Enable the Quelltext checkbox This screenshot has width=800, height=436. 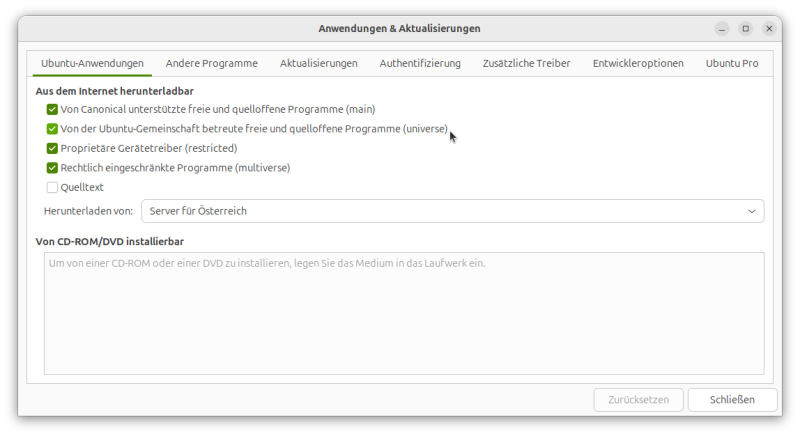pyautogui.click(x=52, y=187)
